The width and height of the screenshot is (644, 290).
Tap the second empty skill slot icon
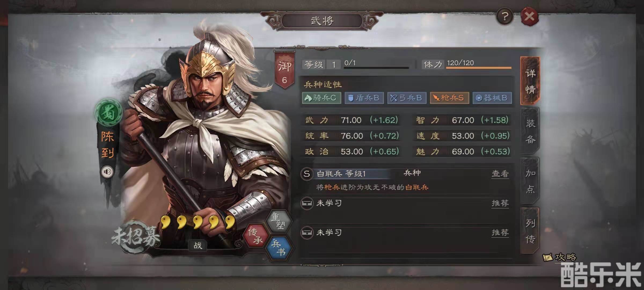point(306,233)
